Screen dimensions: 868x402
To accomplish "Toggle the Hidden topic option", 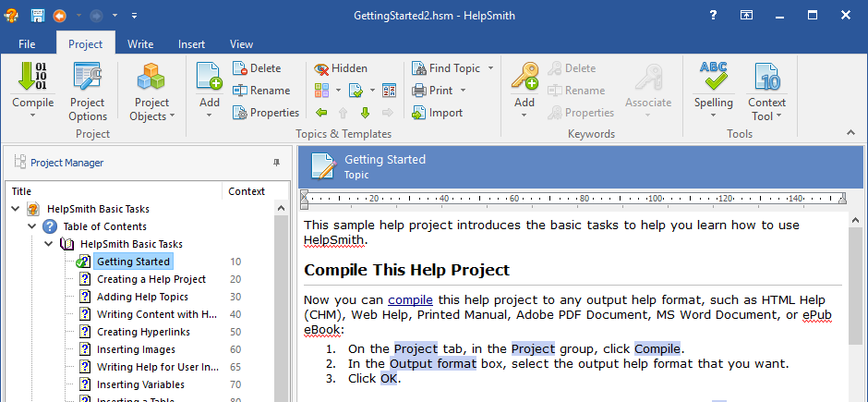I will (x=341, y=68).
